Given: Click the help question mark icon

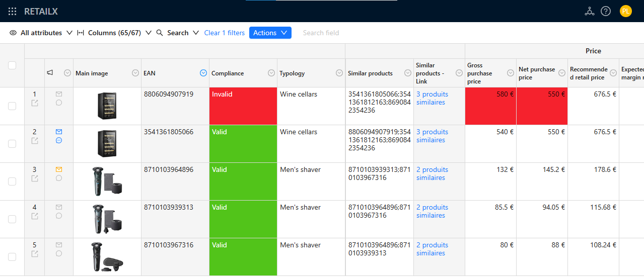Looking at the screenshot, I should (x=606, y=11).
